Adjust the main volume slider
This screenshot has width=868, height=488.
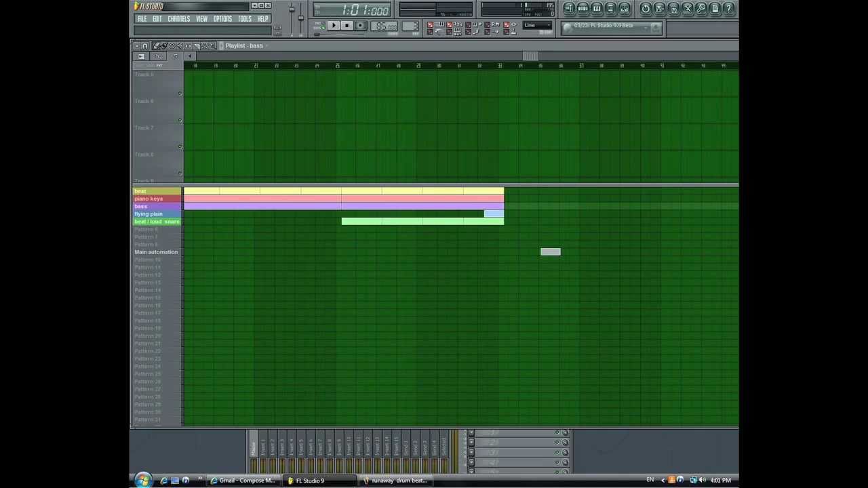(x=292, y=9)
